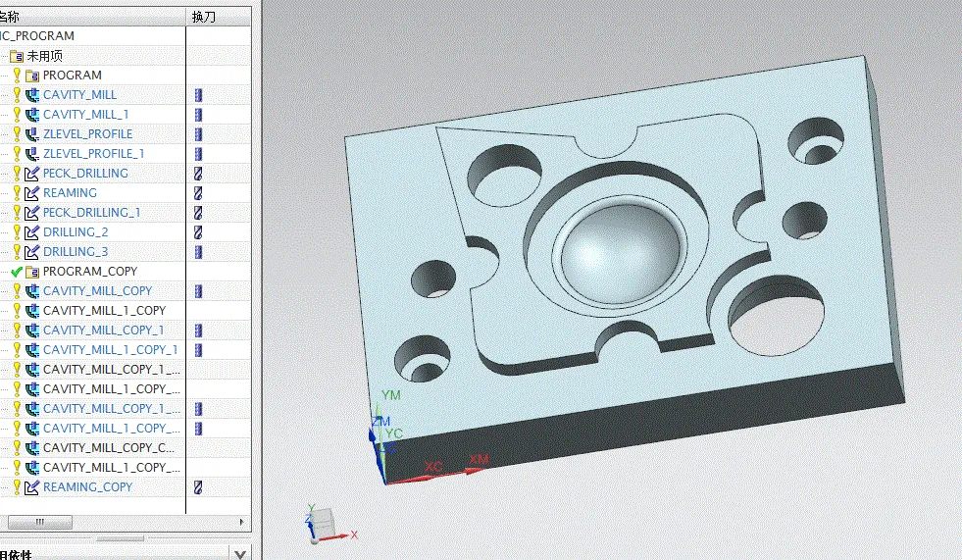Select the 未用项 group
Viewport: 962px width, 560px height.
[45, 56]
